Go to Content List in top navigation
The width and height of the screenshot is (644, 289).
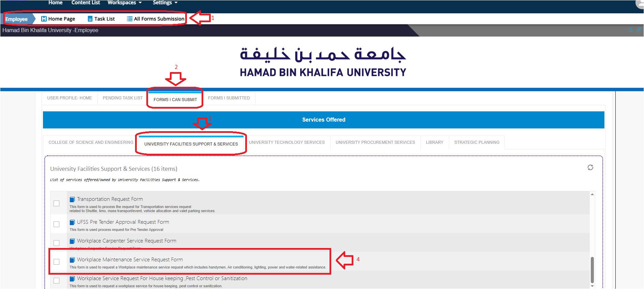(x=86, y=3)
